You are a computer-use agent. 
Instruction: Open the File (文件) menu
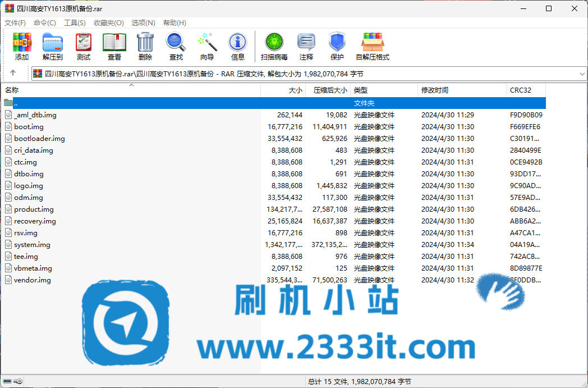tap(15, 23)
